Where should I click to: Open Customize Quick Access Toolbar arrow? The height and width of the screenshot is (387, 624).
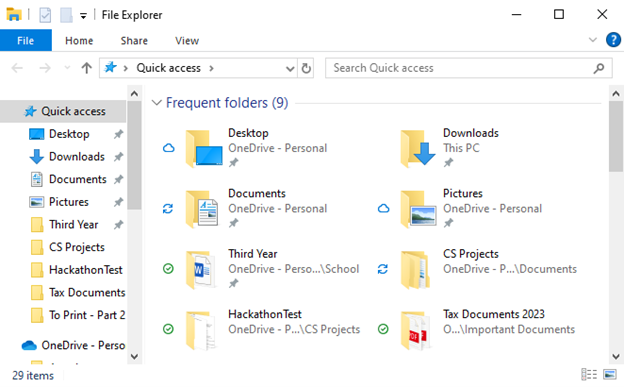click(83, 16)
